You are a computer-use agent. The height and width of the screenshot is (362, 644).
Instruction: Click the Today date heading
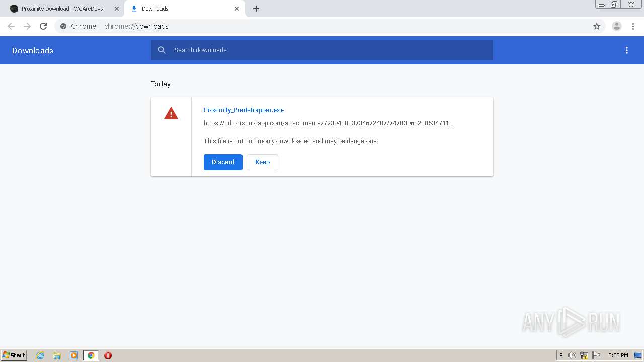click(x=161, y=84)
